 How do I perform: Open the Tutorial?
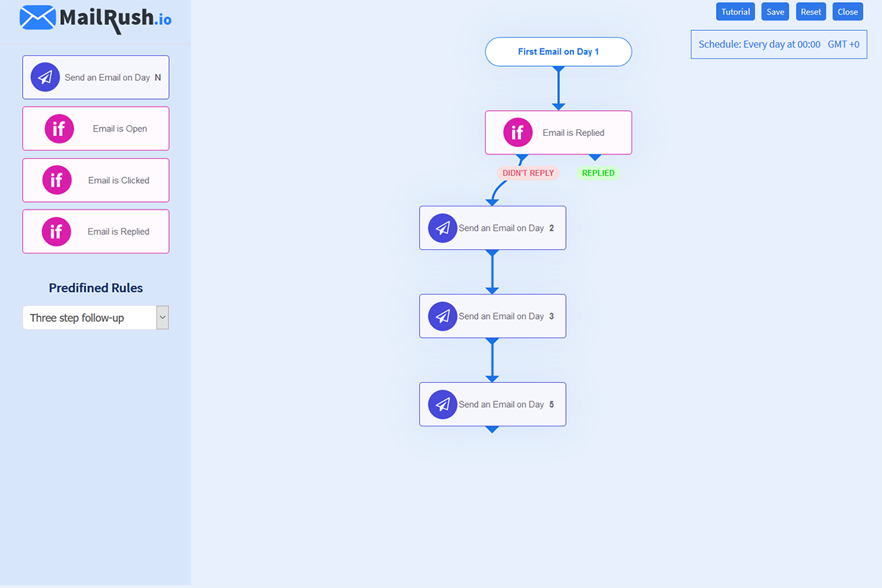735,12
